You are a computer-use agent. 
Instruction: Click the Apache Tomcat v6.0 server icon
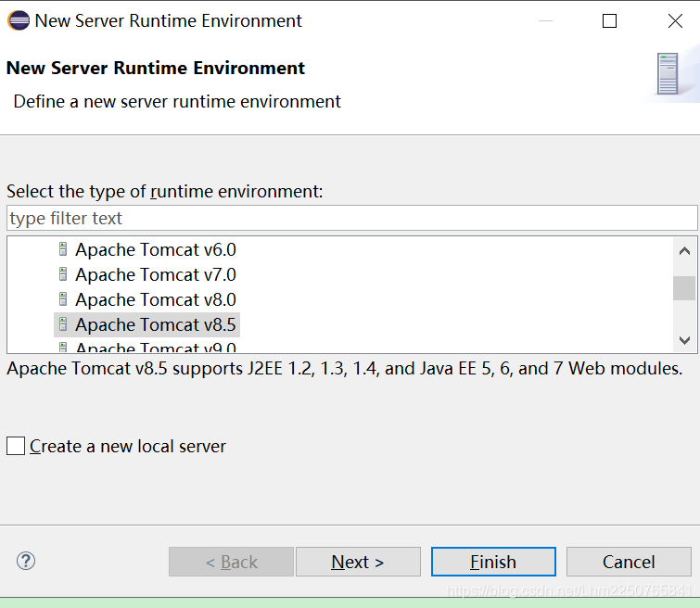(63, 249)
